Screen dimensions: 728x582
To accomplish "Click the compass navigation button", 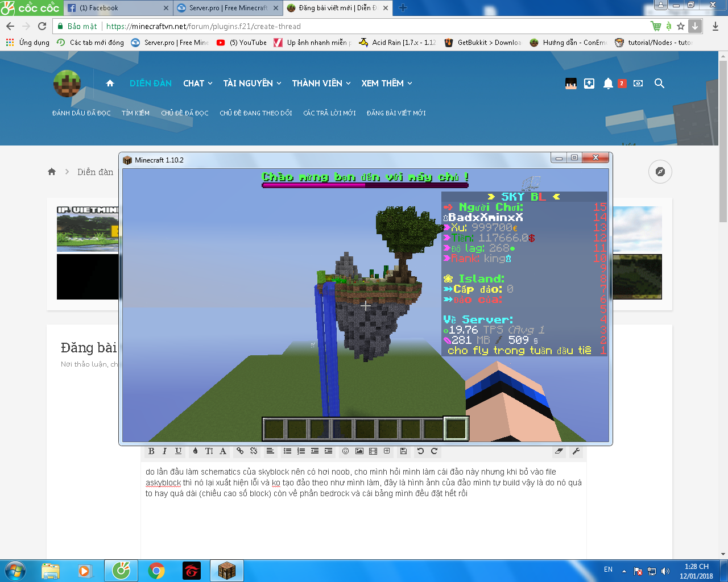I will coord(660,172).
